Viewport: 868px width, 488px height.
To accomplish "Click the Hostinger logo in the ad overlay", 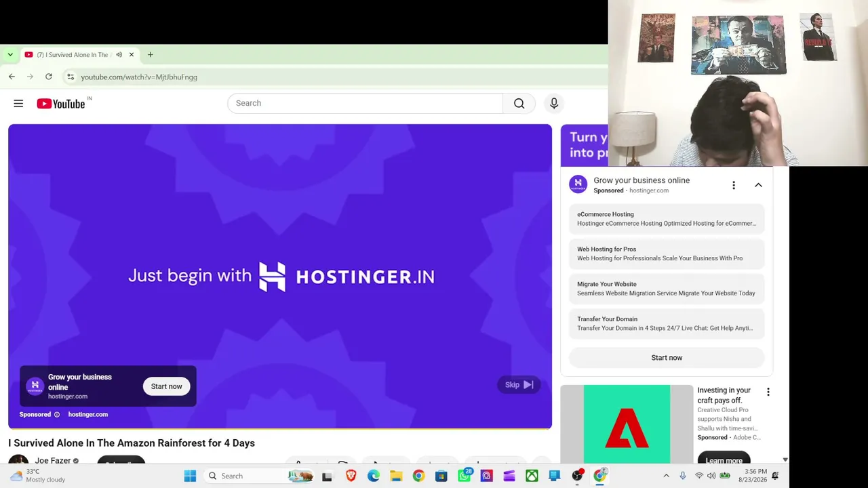I will pyautogui.click(x=35, y=386).
